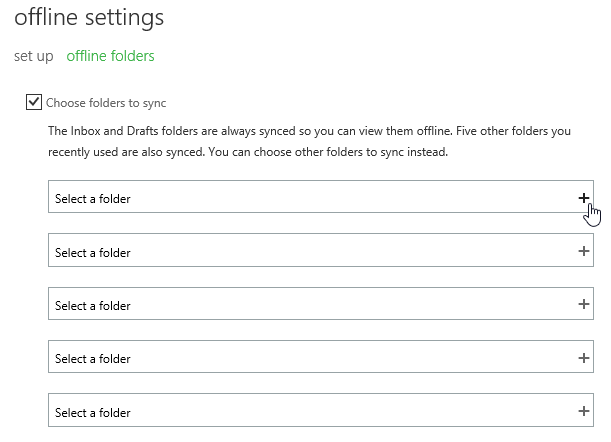Uncheck the Choose folders to sync checkbox
Image resolution: width=611 pixels, height=442 pixels.
tap(35, 102)
